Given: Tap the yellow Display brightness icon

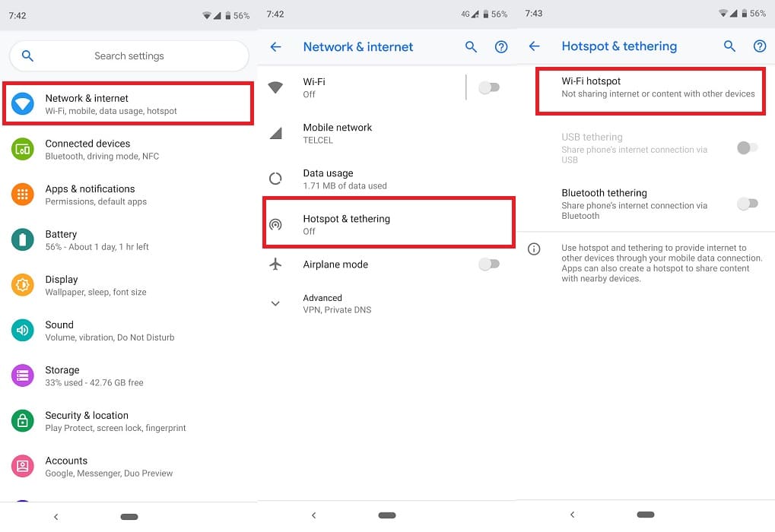Looking at the screenshot, I should pyautogui.click(x=23, y=285).
